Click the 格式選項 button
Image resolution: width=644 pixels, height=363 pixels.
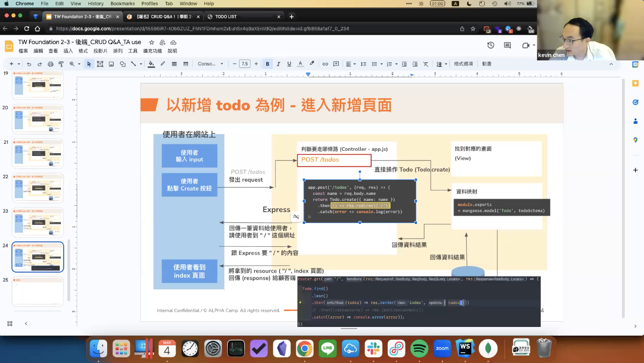pyautogui.click(x=463, y=64)
